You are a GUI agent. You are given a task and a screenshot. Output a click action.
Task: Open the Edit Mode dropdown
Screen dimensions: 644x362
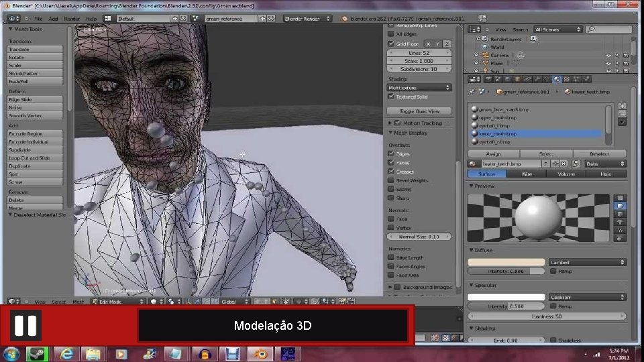pyautogui.click(x=118, y=302)
